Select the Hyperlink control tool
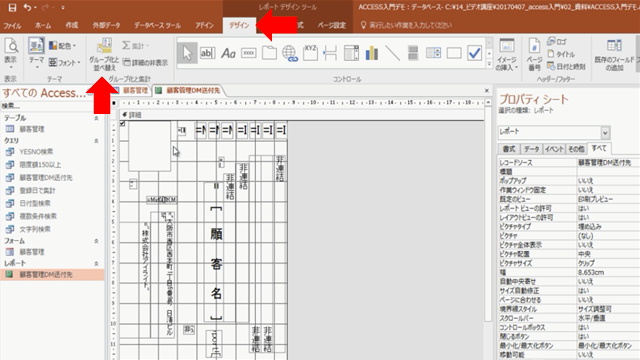The width and height of the screenshot is (640, 360). 290,53
